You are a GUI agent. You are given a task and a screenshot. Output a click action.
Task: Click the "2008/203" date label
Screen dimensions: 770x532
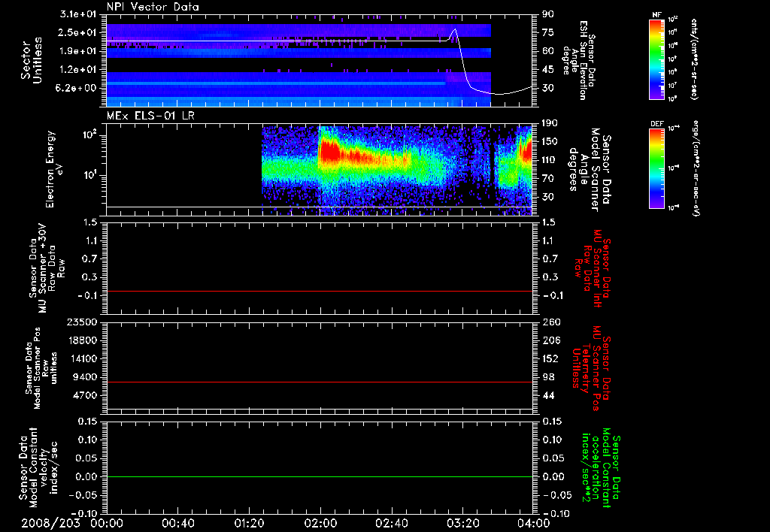[x=50, y=523]
